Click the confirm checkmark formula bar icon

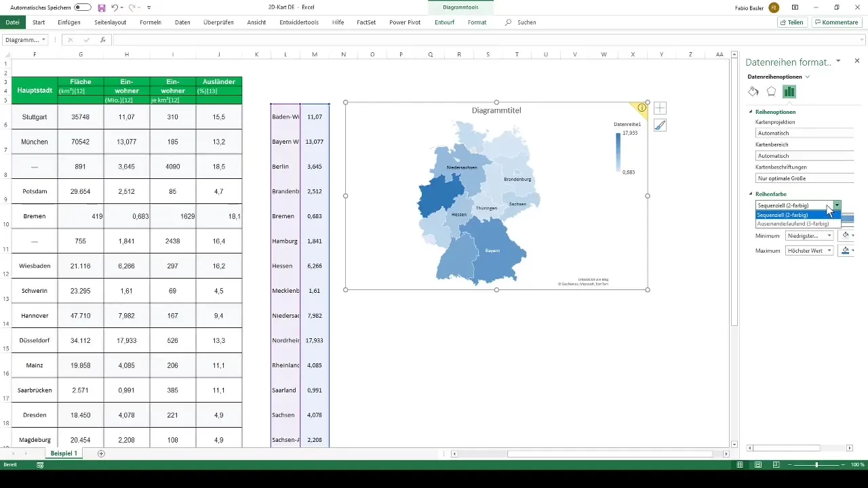86,40
